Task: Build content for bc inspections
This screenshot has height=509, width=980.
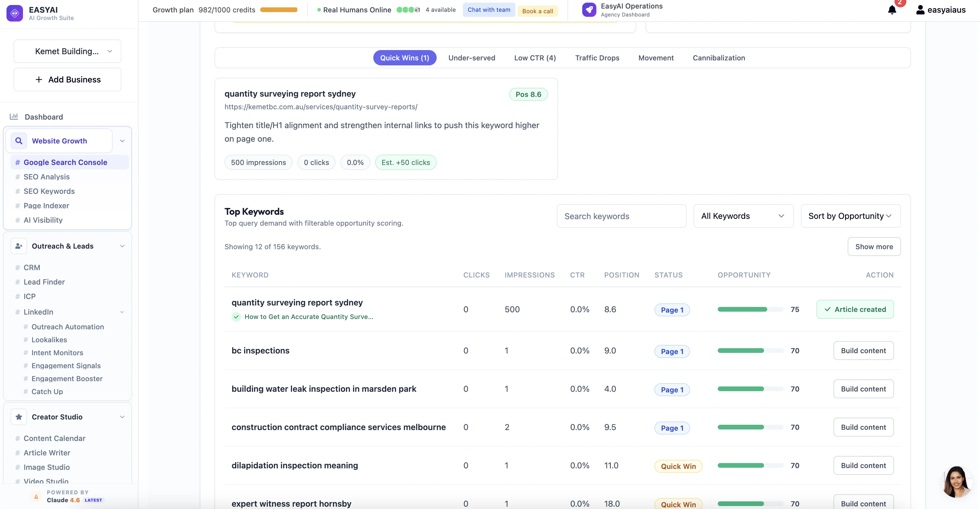Action: click(x=863, y=350)
